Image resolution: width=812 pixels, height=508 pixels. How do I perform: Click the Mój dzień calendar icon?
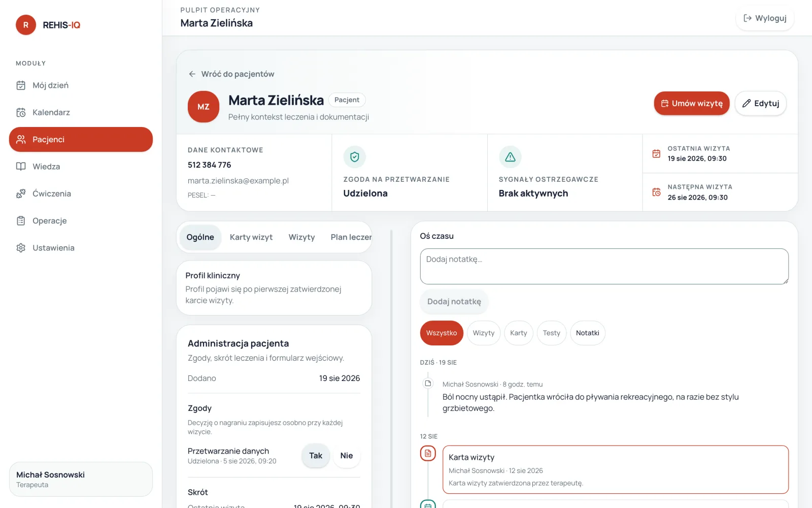pyautogui.click(x=21, y=85)
